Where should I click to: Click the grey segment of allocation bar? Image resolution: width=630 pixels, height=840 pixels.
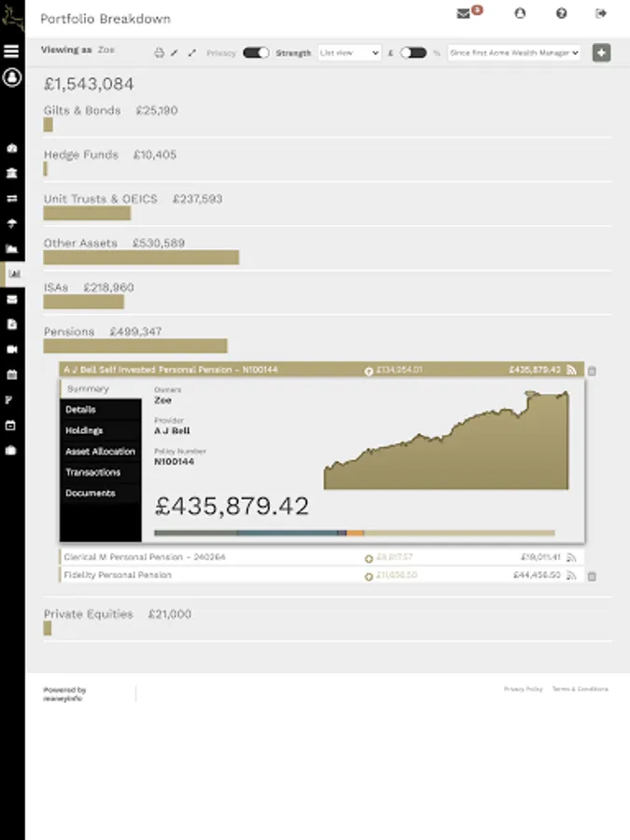[x=196, y=533]
